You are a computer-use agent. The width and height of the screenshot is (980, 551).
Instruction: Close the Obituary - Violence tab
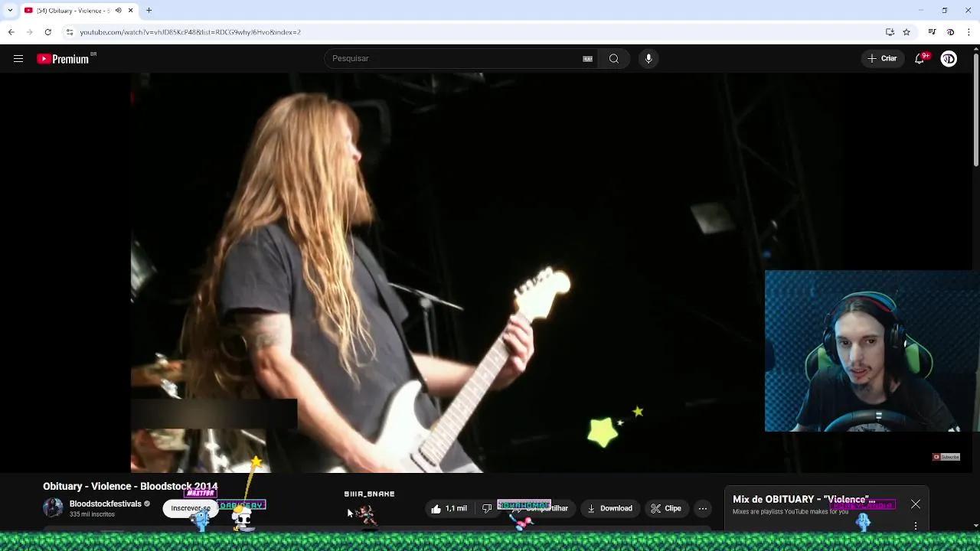tap(131, 11)
